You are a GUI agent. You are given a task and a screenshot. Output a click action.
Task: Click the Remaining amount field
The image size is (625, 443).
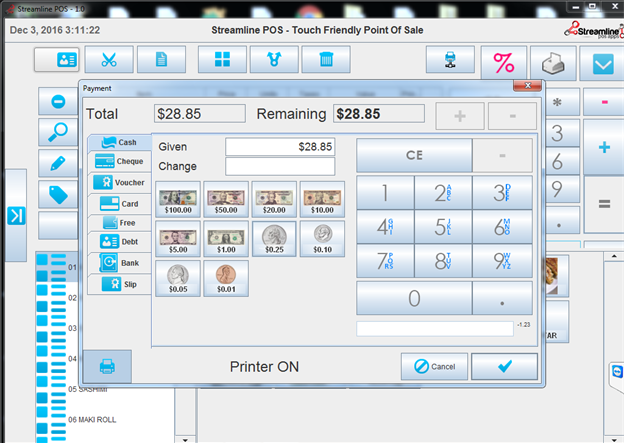click(x=379, y=114)
